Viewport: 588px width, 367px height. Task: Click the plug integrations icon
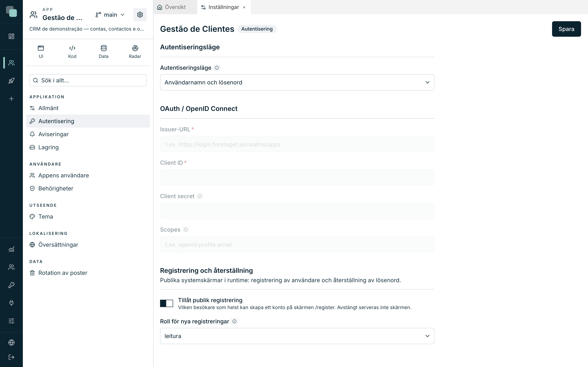click(11, 303)
